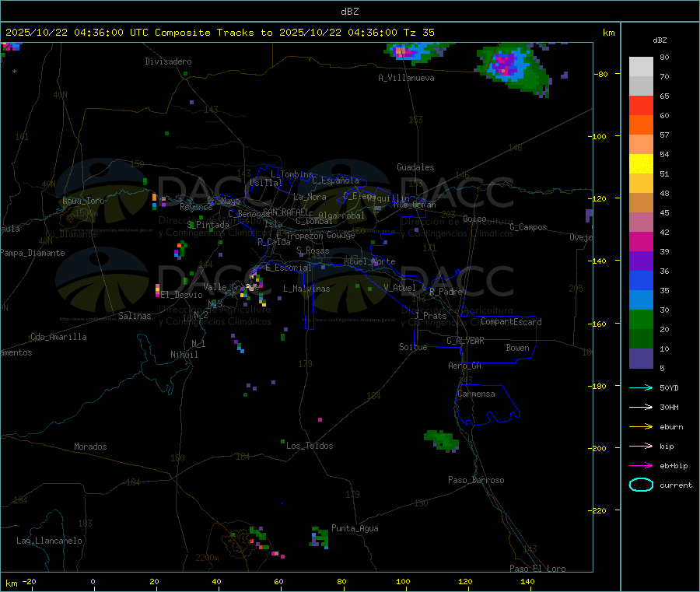
Task: Click the eb+bip magenta arrow legend icon
Action: [x=641, y=466]
